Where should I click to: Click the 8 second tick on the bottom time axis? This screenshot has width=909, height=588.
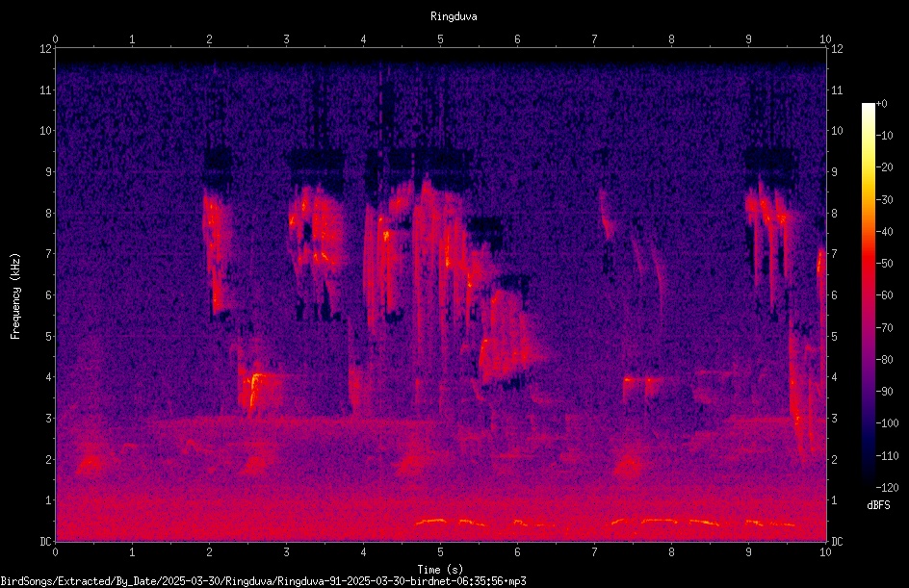671,552
